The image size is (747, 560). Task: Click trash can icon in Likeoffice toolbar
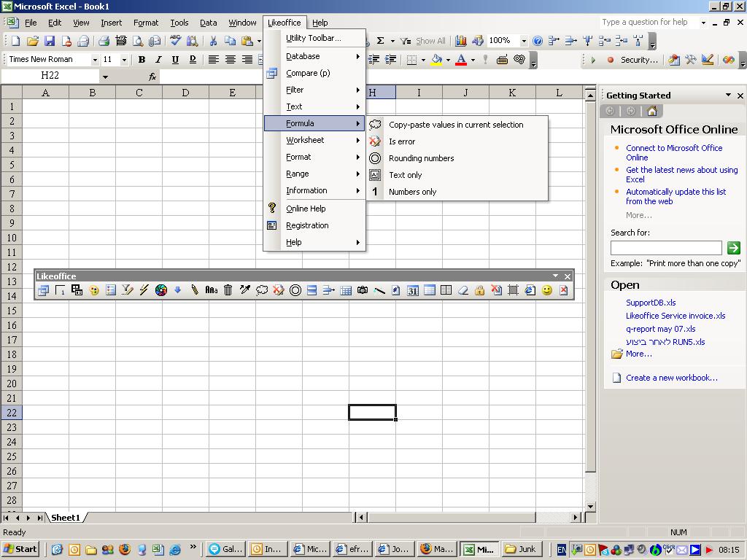point(228,290)
